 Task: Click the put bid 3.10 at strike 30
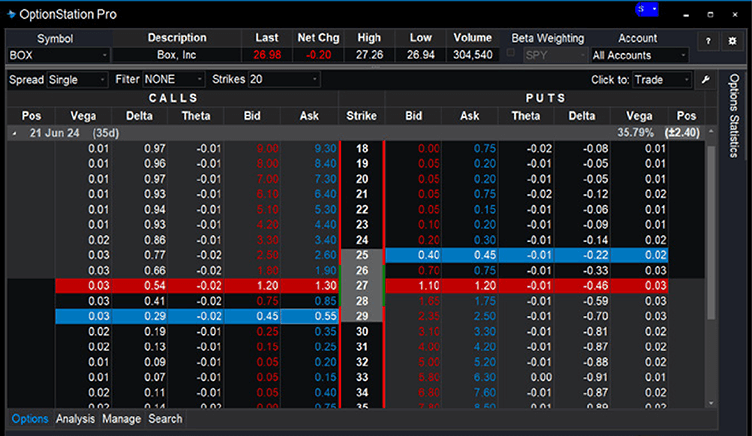413,331
